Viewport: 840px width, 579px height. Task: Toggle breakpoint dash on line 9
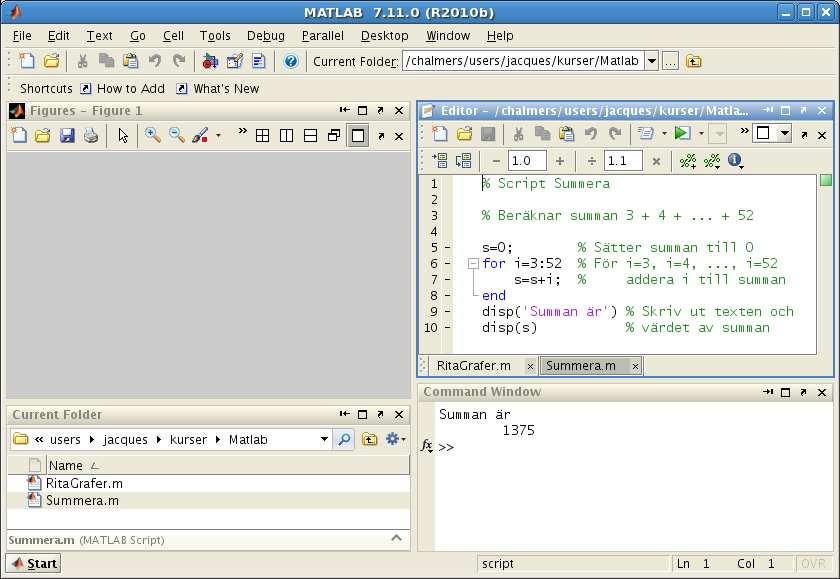(447, 311)
